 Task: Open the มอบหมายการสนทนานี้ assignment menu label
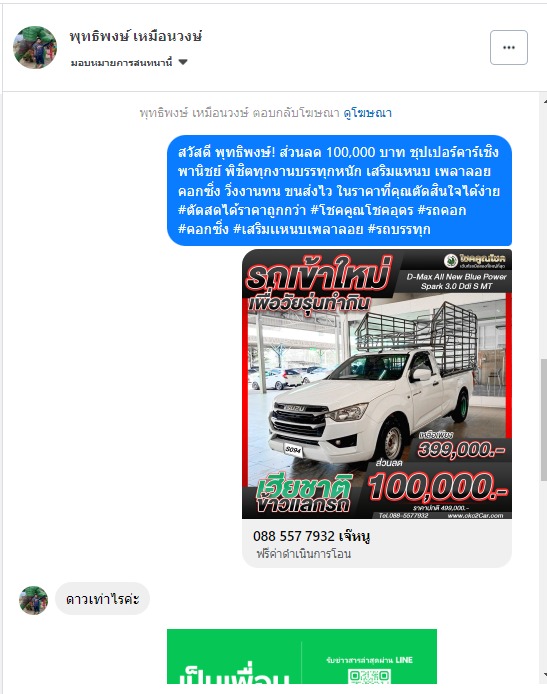tap(121, 62)
